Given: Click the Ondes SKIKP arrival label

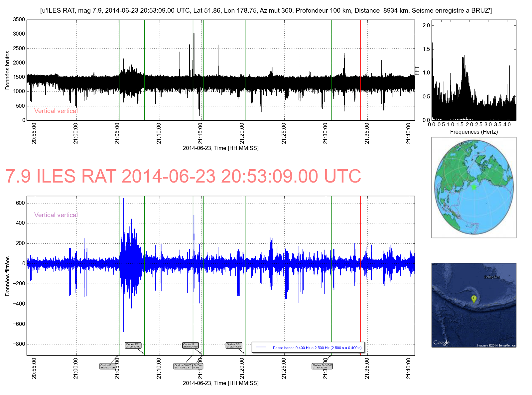Looking at the screenshot, I should (x=183, y=366).
